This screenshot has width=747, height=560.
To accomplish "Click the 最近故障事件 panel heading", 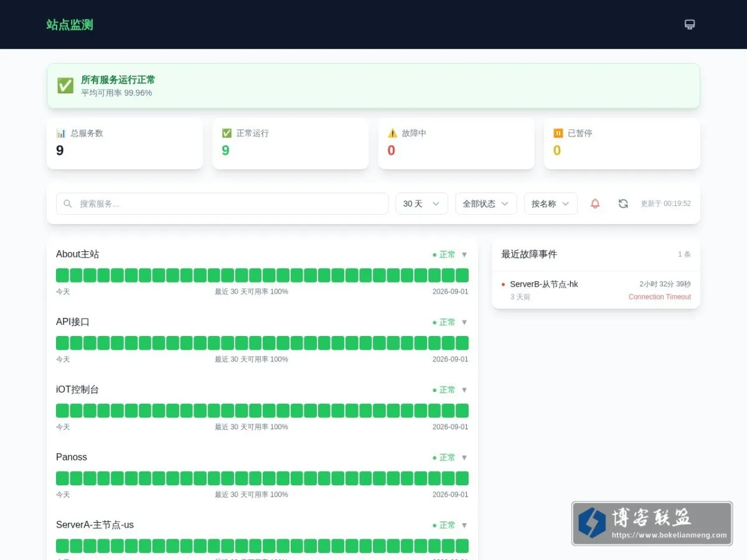I will click(529, 254).
